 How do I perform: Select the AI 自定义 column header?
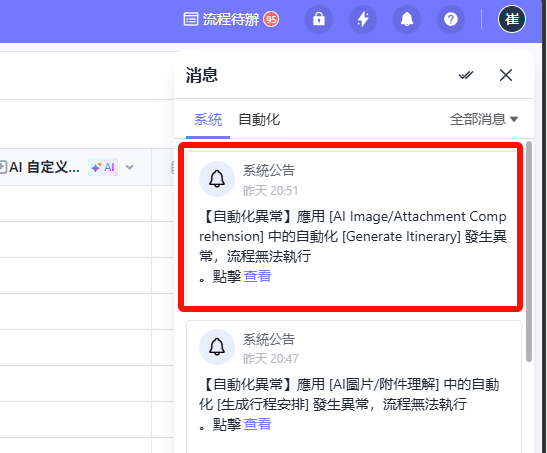(75, 167)
